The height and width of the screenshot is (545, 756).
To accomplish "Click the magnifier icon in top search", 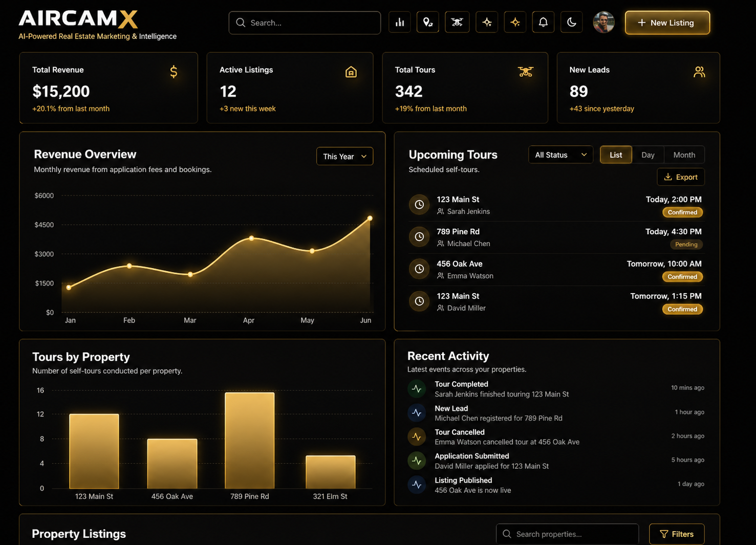I will pos(241,23).
